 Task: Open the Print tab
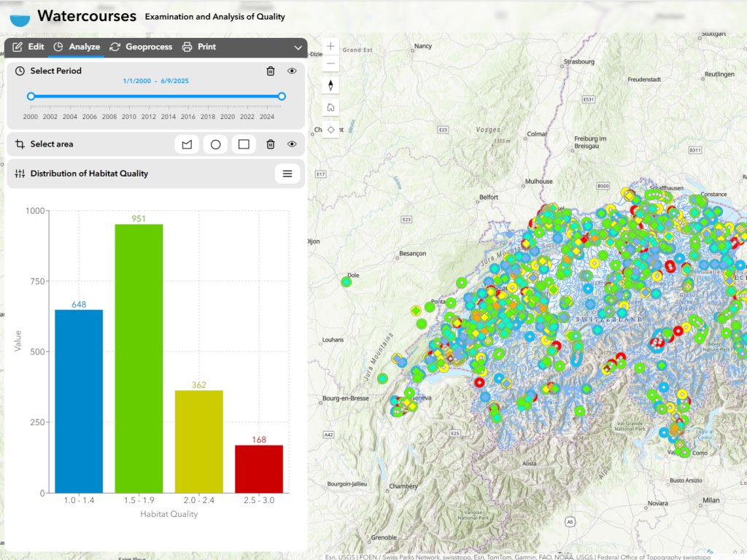point(199,47)
